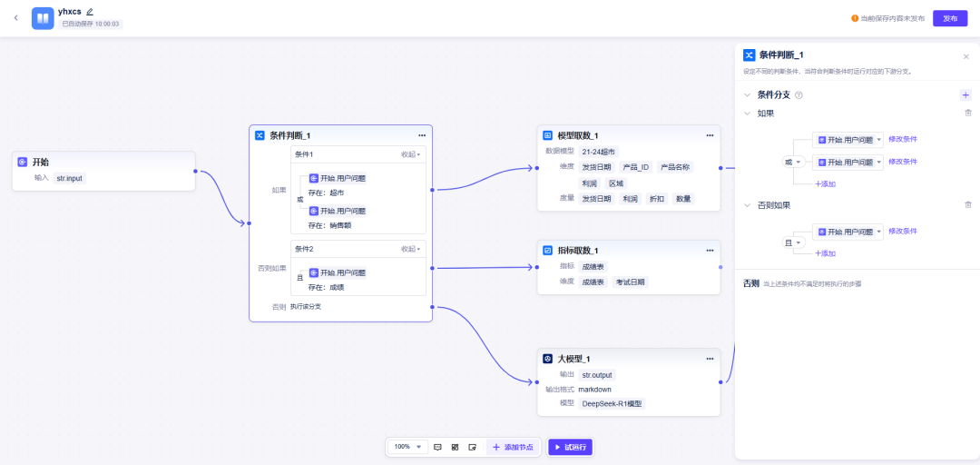Open second 开始.用户问题 dropdown under 如果
This screenshot has height=465, width=980.
[848, 162]
